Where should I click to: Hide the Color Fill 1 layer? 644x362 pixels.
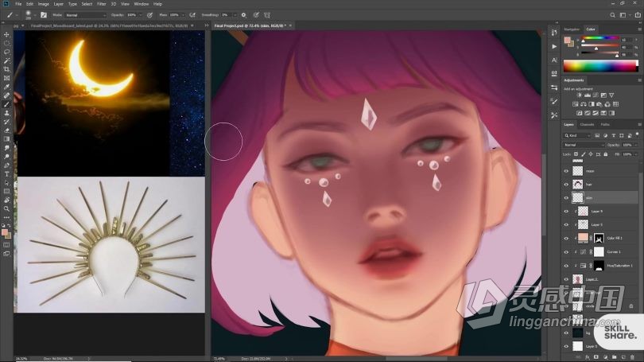coord(566,239)
